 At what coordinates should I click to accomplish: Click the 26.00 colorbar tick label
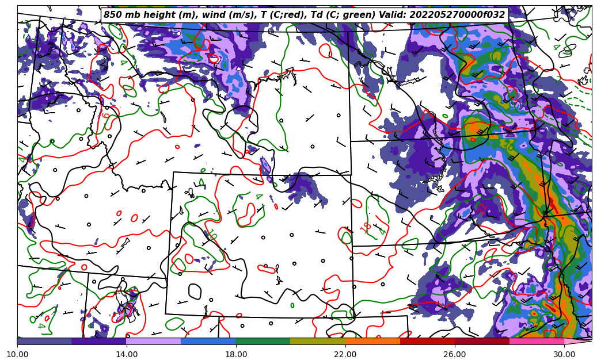(x=455, y=354)
